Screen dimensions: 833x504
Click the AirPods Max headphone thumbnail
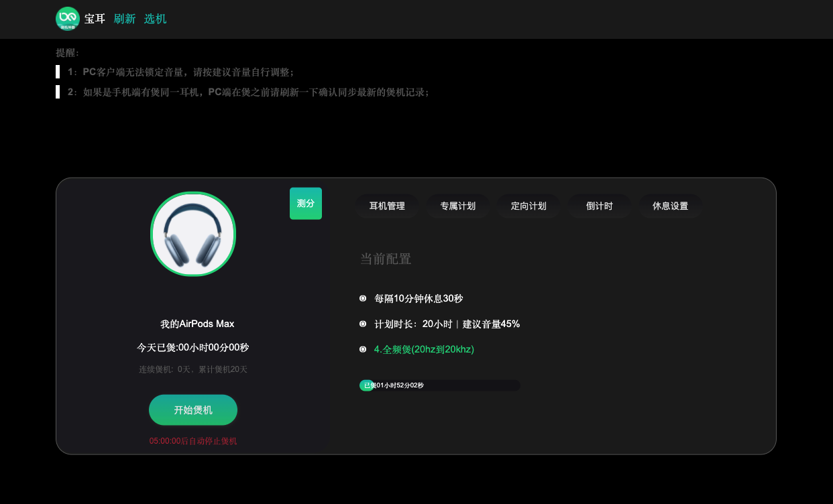pyautogui.click(x=193, y=234)
